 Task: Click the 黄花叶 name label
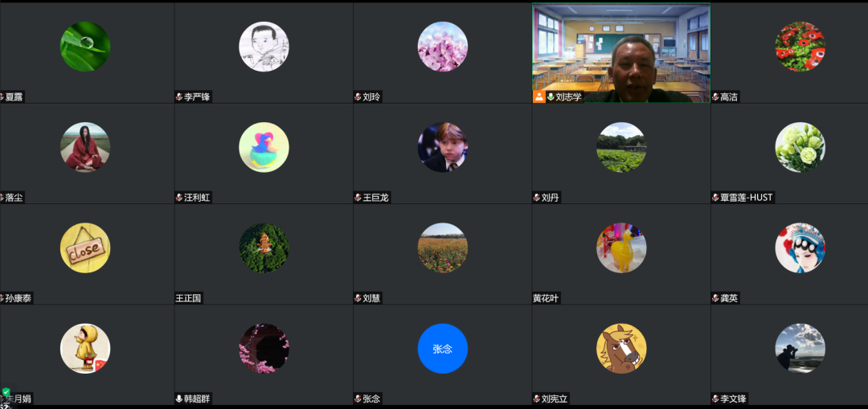click(547, 298)
